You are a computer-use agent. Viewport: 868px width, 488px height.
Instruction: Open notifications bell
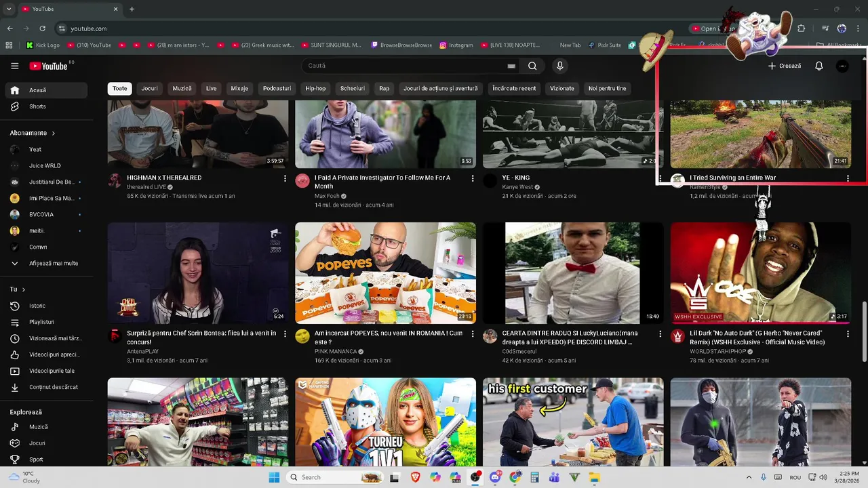pos(818,66)
